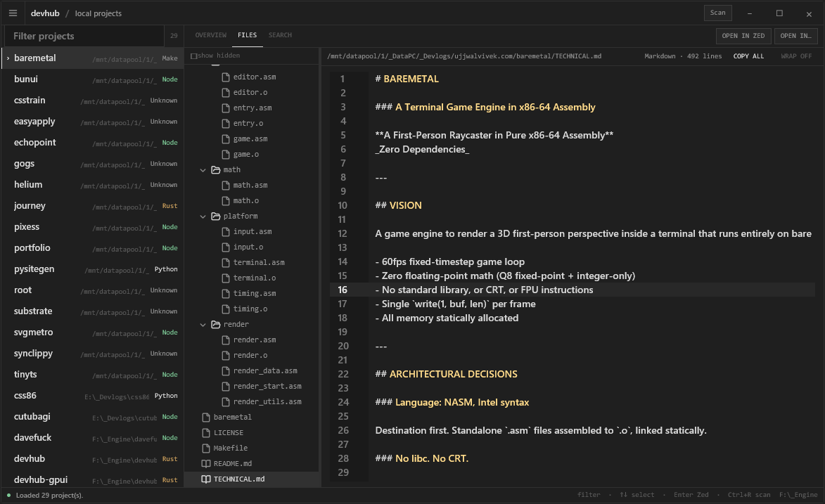This screenshot has width=825, height=504.
Task: Select the devhub-gpui project
Action: (x=92, y=479)
